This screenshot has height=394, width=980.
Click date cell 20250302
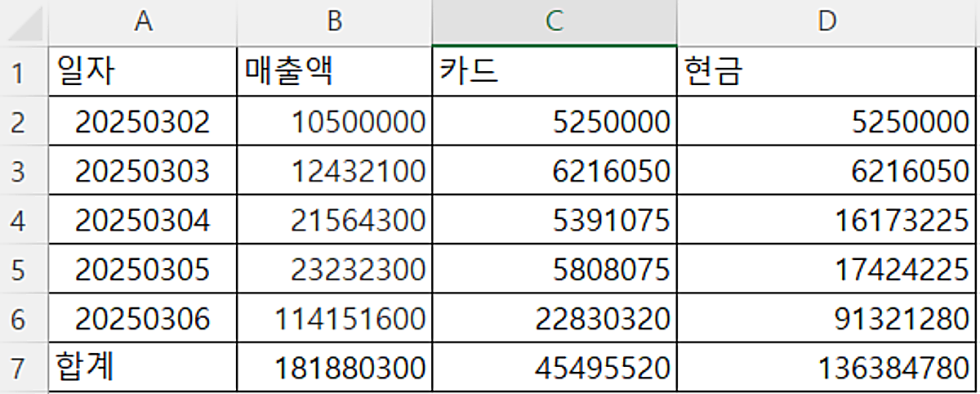[x=144, y=121]
